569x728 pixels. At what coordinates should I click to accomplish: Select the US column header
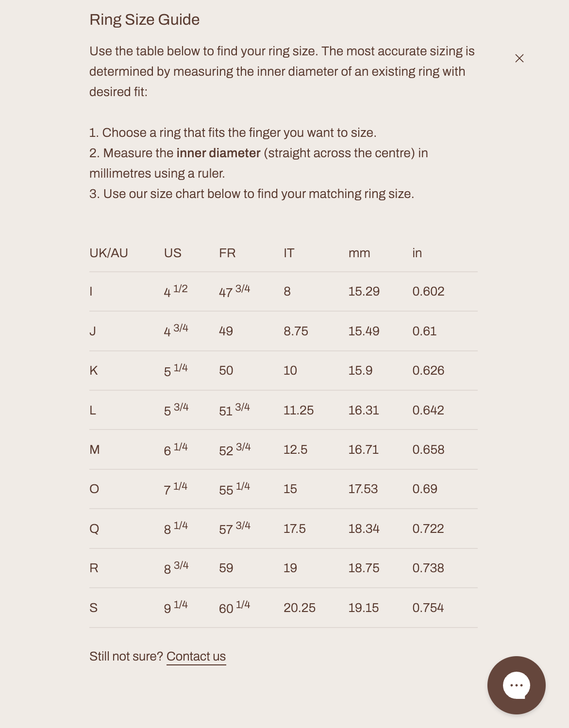click(173, 253)
